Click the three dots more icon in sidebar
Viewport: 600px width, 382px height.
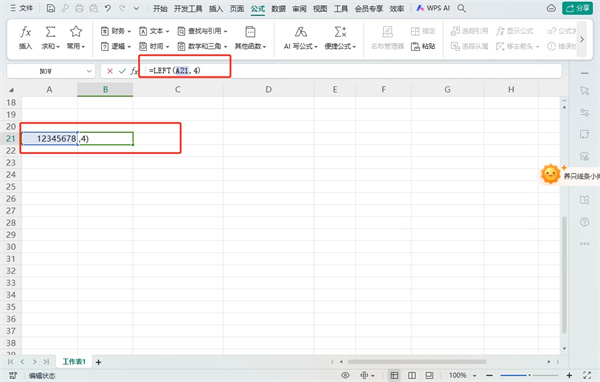584,243
